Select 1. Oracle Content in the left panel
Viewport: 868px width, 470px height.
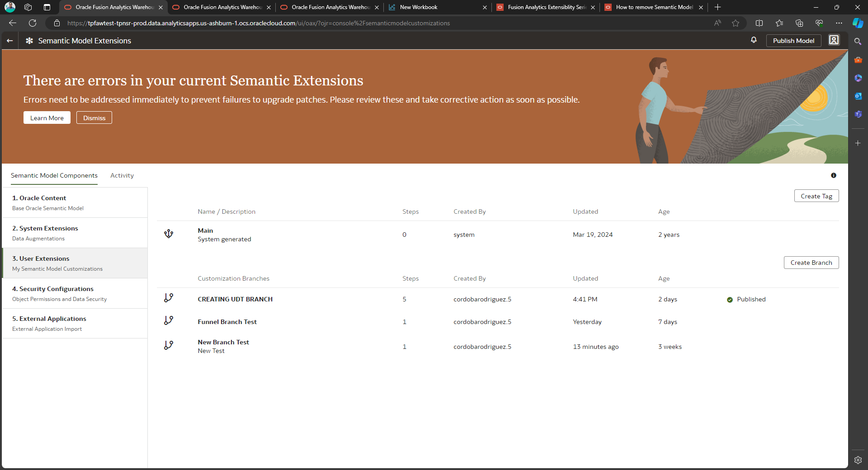(75, 202)
